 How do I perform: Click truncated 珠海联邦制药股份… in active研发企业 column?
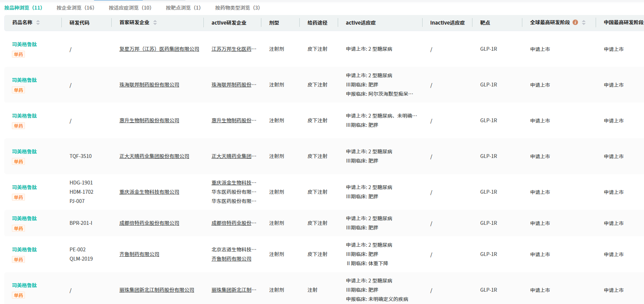click(x=234, y=85)
